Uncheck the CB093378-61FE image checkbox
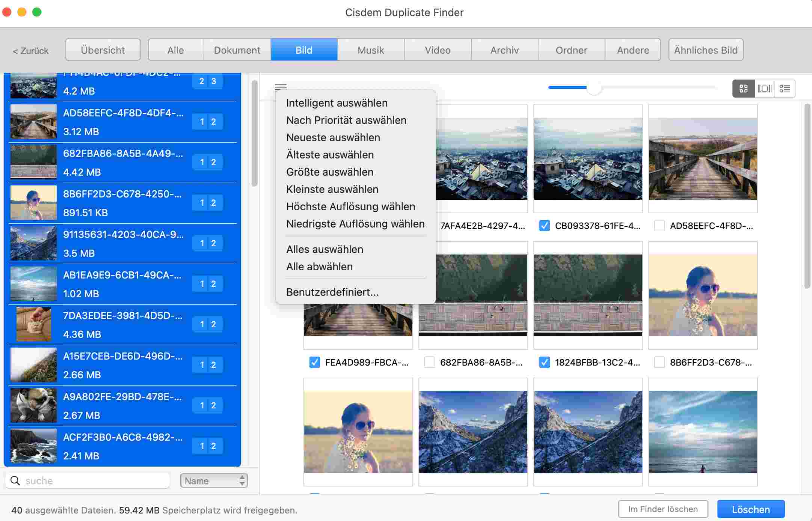The image size is (812, 521). pos(545,226)
